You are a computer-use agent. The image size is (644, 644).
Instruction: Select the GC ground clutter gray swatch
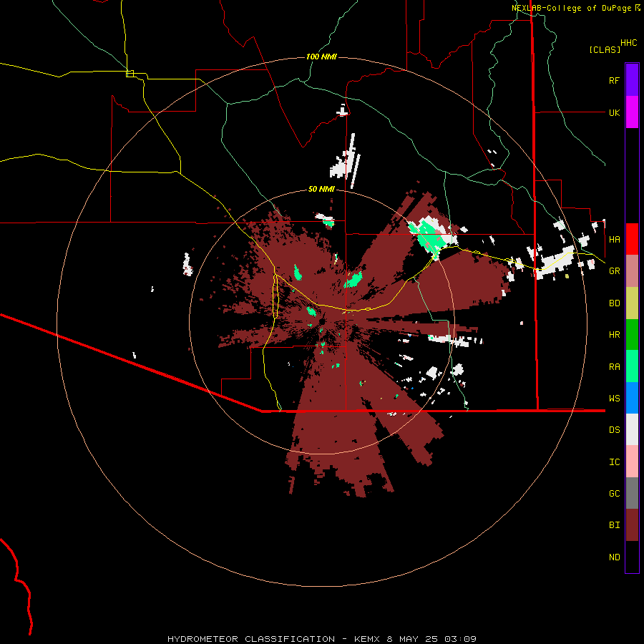click(x=632, y=493)
